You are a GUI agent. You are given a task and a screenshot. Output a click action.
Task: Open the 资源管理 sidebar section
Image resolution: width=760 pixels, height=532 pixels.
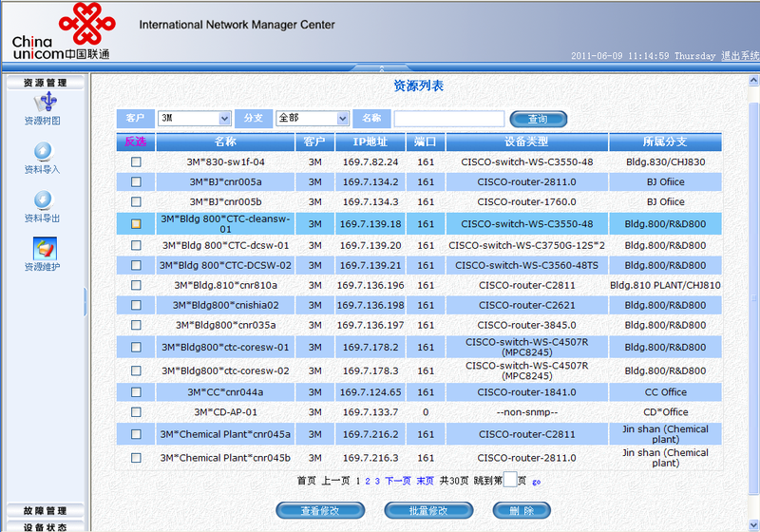tap(45, 83)
